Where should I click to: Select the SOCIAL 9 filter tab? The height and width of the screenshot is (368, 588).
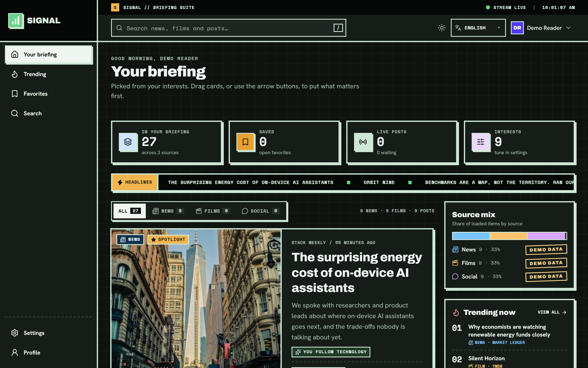point(261,211)
